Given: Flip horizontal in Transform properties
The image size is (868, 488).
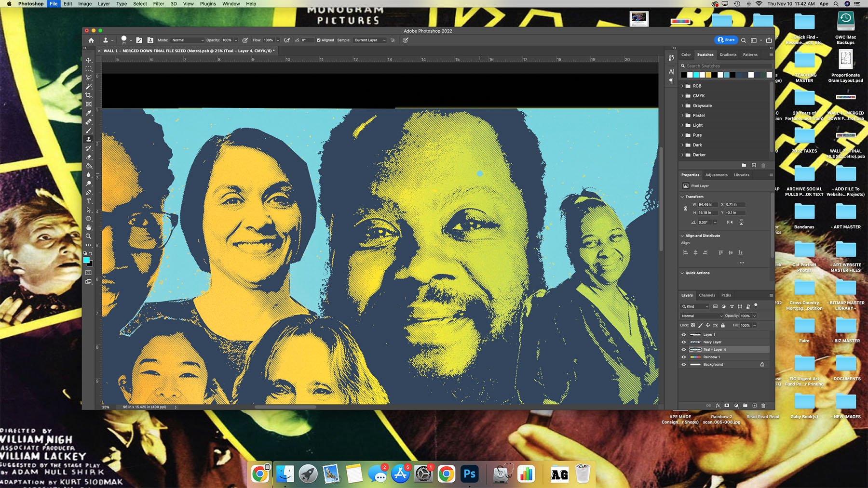Looking at the screenshot, I should pos(730,222).
